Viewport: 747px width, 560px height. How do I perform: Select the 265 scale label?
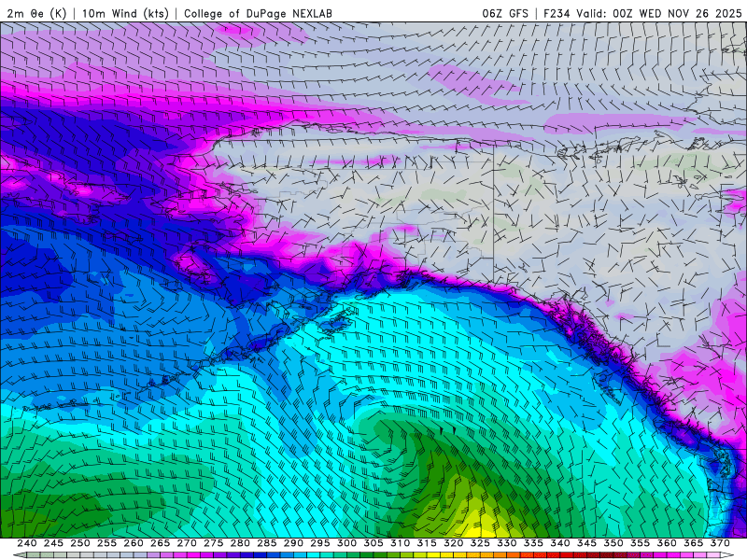pos(160,543)
